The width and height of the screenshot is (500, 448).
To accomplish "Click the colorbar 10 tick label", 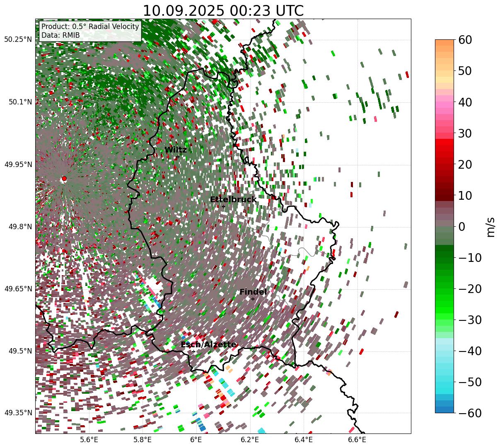I will click(465, 196).
